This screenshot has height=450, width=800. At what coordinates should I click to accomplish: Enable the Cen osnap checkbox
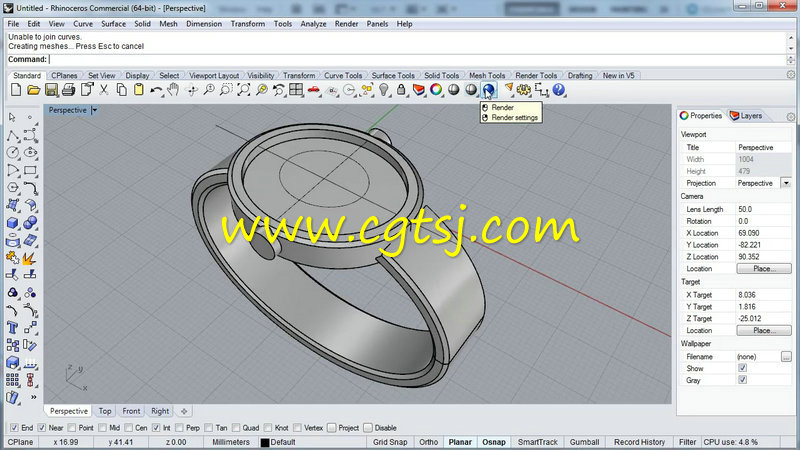click(x=129, y=428)
